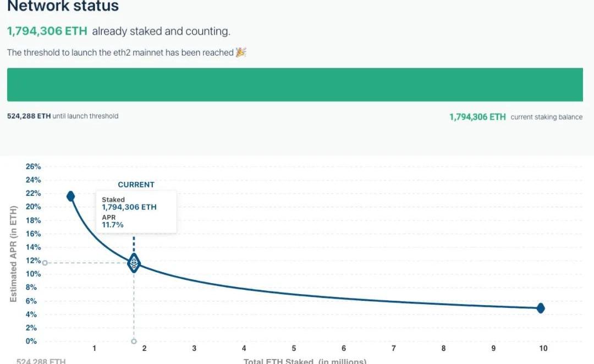Image resolution: width=594 pixels, height=364 pixels.
Task: Click the Total ETH Staked axis title
Action: click(x=305, y=361)
